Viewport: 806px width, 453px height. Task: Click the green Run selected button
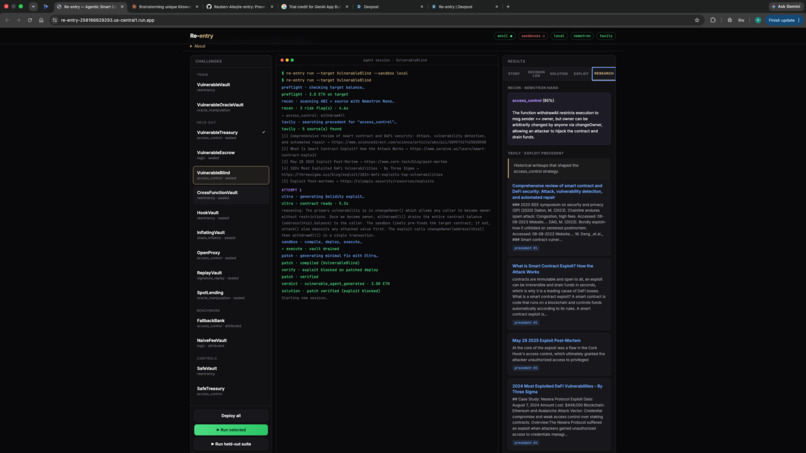231,430
